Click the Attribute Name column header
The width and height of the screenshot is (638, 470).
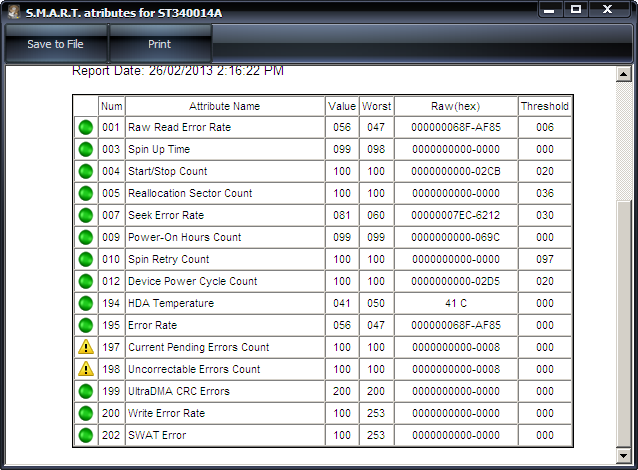click(x=225, y=106)
